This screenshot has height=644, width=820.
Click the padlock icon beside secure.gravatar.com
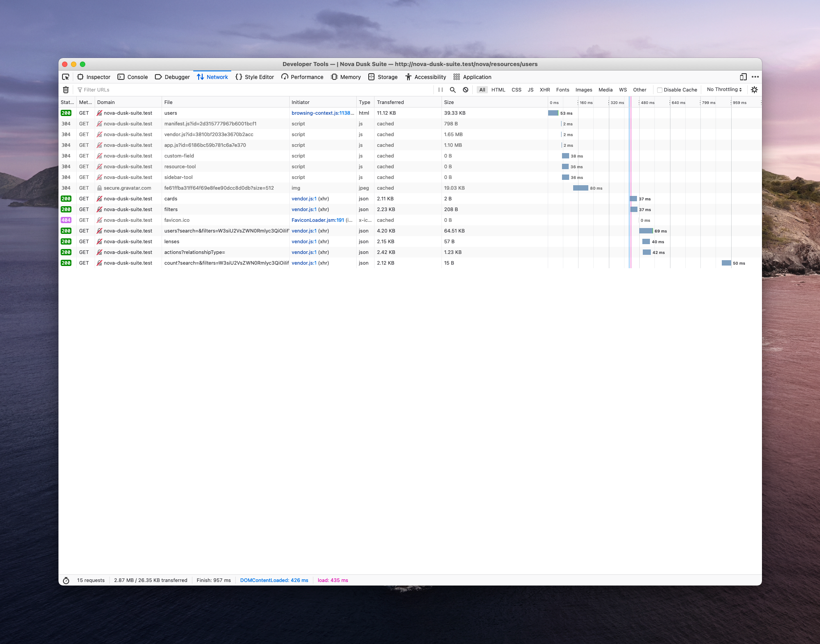click(x=100, y=188)
